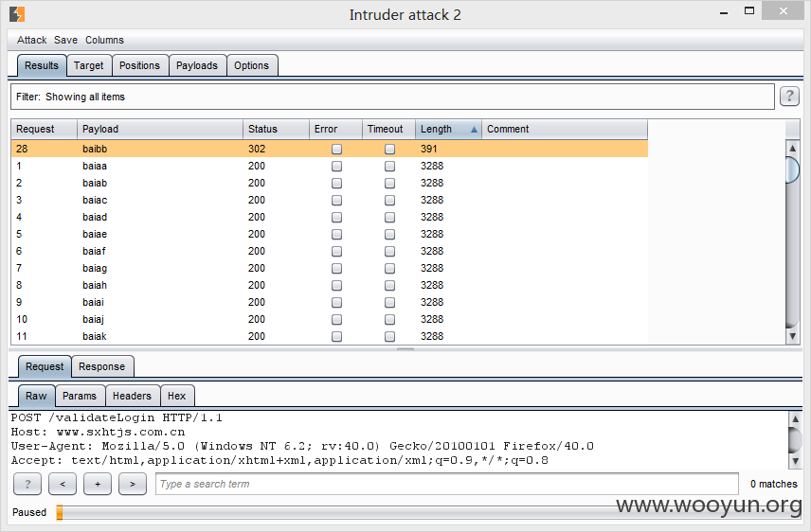Image resolution: width=811 pixels, height=532 pixels.
Task: Select the baiag payload row
Action: coord(330,268)
